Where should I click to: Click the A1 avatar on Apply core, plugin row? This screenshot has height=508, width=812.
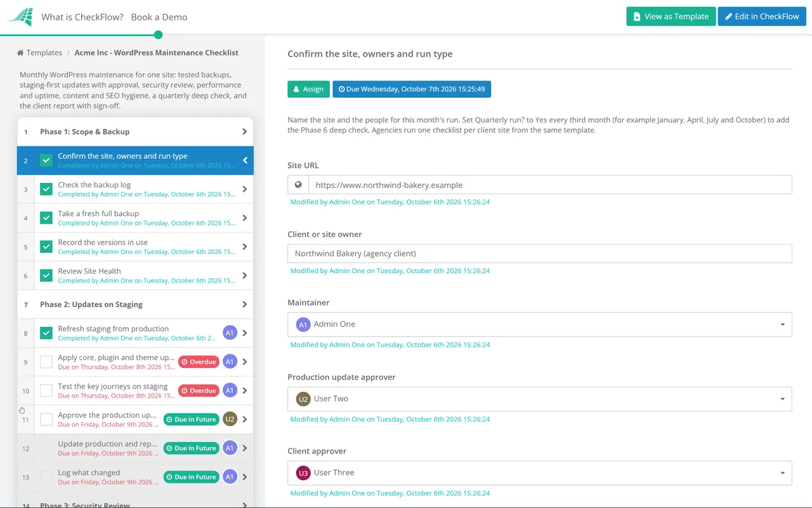[230, 362]
